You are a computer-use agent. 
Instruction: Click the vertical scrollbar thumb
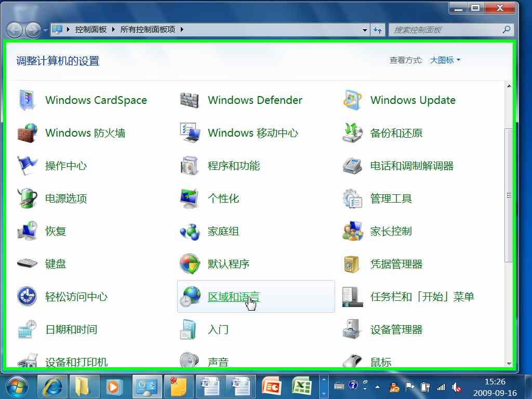click(x=509, y=195)
